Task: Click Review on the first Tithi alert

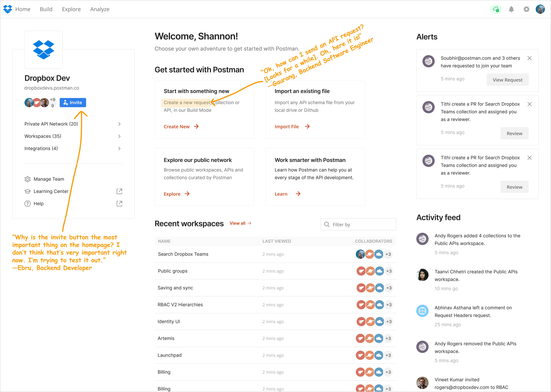Action: click(515, 133)
